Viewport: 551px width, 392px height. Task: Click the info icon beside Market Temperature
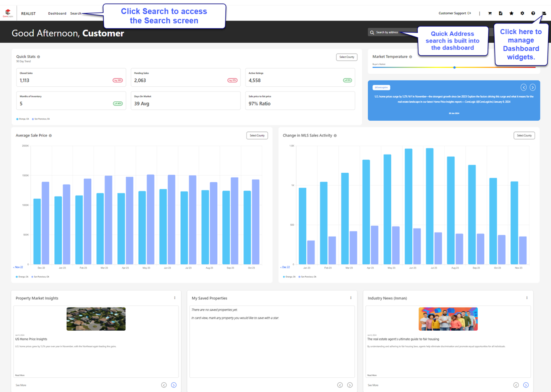tap(410, 57)
